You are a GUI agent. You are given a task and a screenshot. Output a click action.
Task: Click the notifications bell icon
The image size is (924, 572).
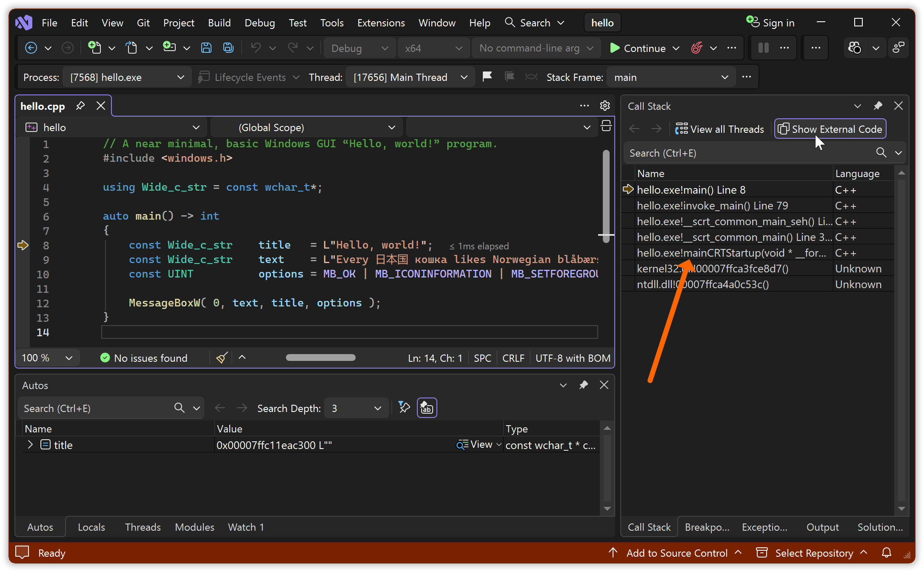[887, 553]
